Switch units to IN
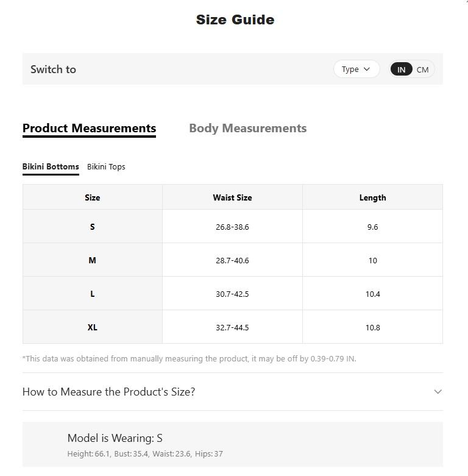 401,69
